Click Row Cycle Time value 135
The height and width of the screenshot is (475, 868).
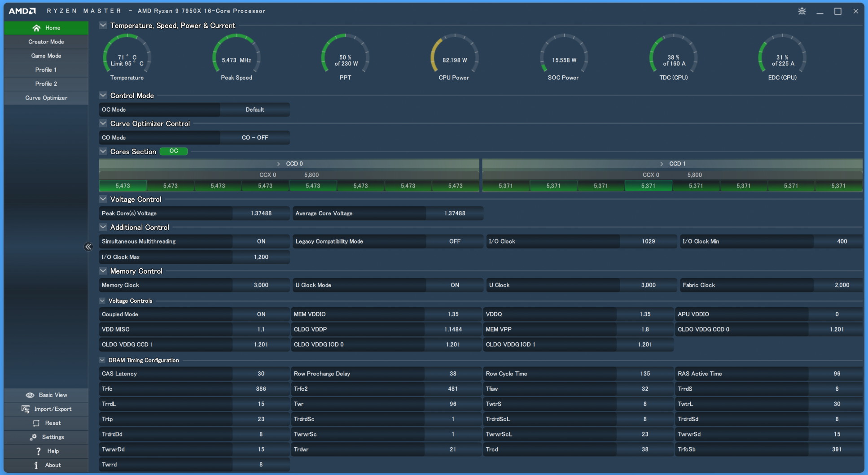click(x=645, y=374)
